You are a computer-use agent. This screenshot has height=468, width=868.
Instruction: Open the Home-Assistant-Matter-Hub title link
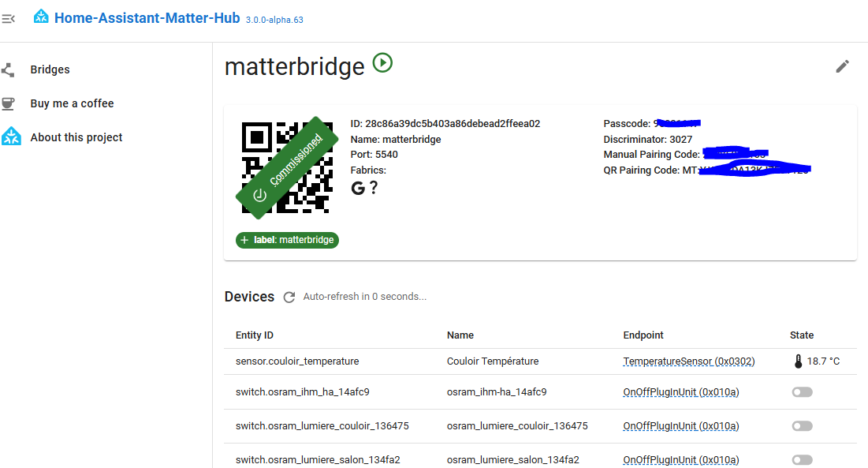pyautogui.click(x=147, y=18)
